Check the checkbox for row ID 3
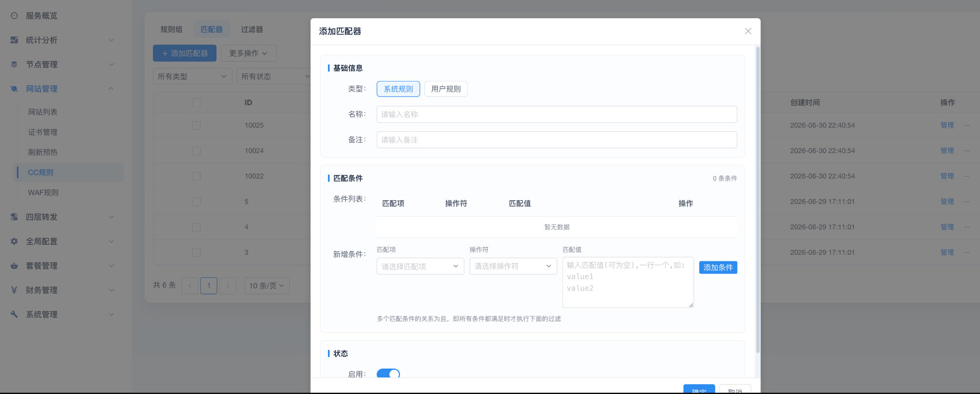Screen dimensions: 980x394 [196, 253]
